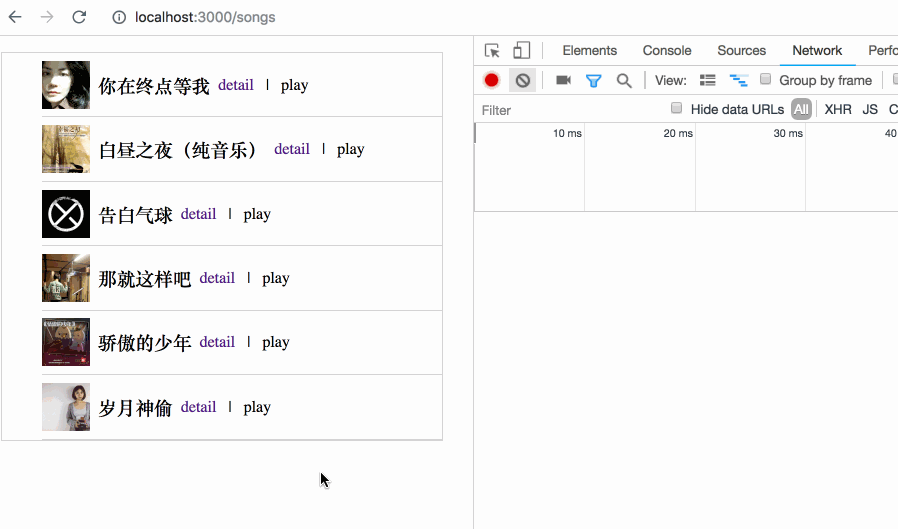Play the song 岁月神偷
The height and width of the screenshot is (529, 898).
[x=257, y=407]
